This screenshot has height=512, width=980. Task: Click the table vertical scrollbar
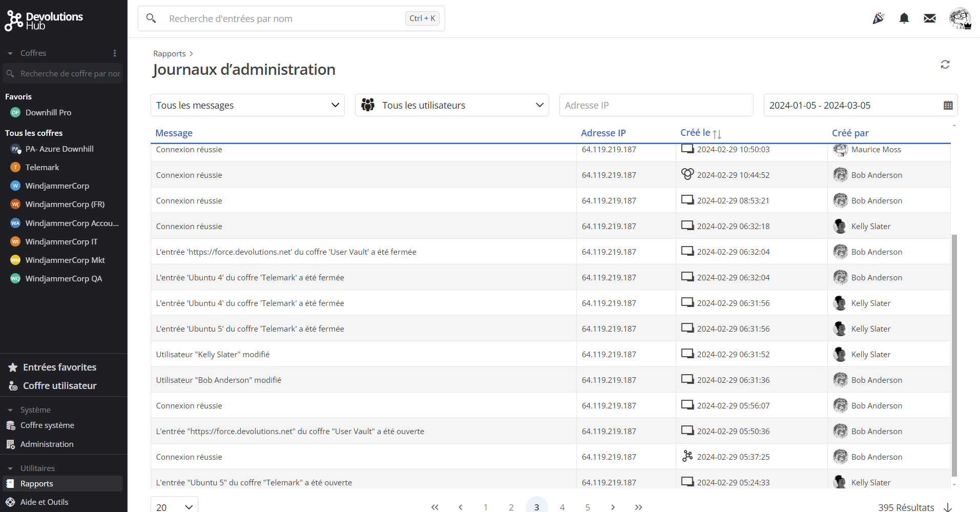[954, 355]
